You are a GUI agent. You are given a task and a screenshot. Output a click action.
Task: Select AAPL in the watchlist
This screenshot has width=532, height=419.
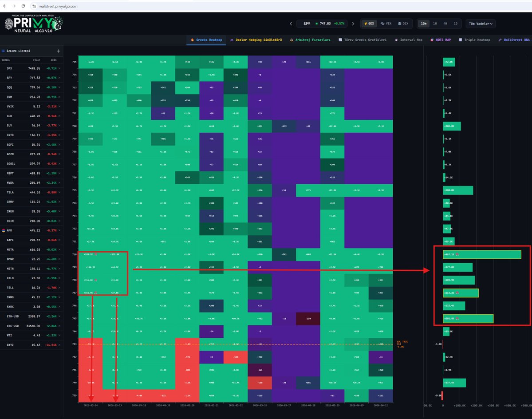click(32, 240)
